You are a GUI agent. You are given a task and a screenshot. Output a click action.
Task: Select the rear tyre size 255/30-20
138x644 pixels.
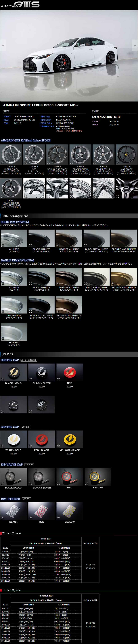coord(114,125)
